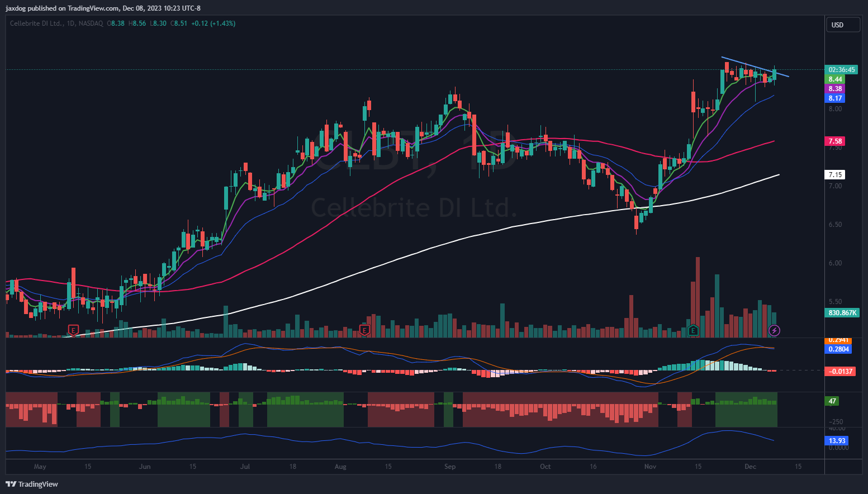The width and height of the screenshot is (868, 494).
Task: Click the volume label 830.867K
Action: coord(842,313)
